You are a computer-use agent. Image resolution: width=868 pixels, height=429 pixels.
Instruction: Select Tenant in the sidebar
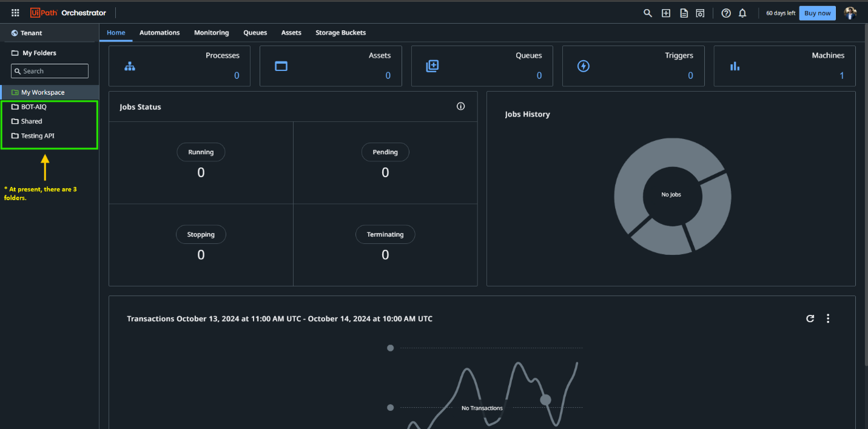pyautogui.click(x=49, y=33)
